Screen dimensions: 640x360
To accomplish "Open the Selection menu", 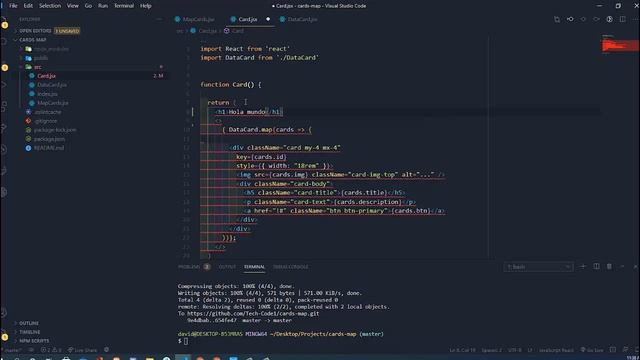I will [x=50, y=6].
